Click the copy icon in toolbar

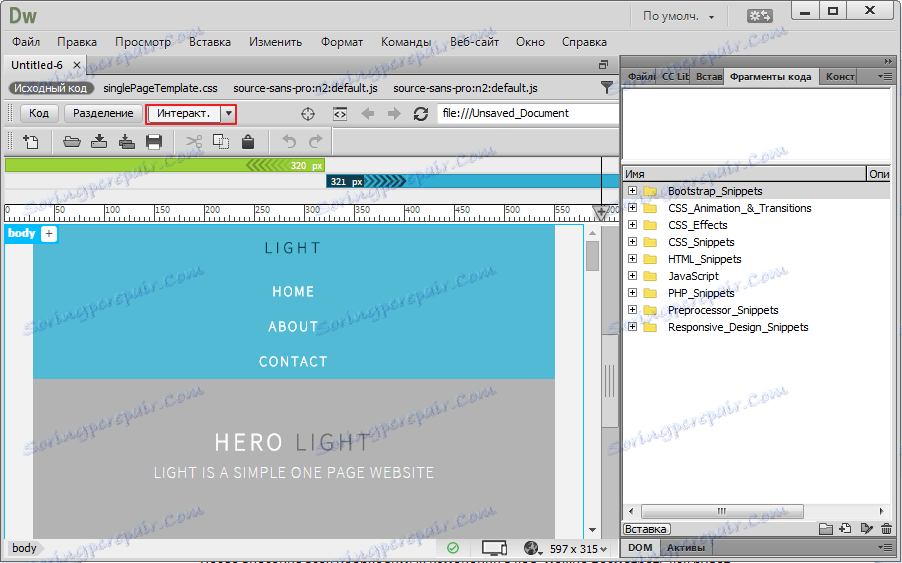tap(221, 141)
